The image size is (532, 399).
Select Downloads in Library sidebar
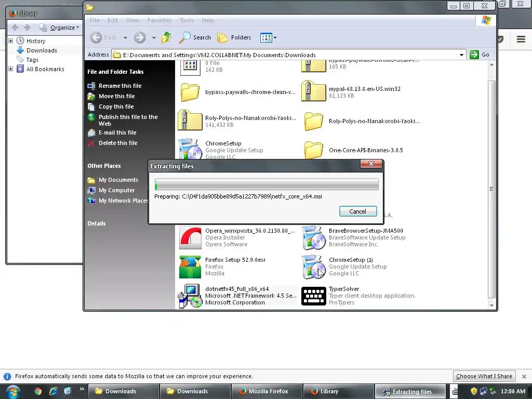(42, 50)
